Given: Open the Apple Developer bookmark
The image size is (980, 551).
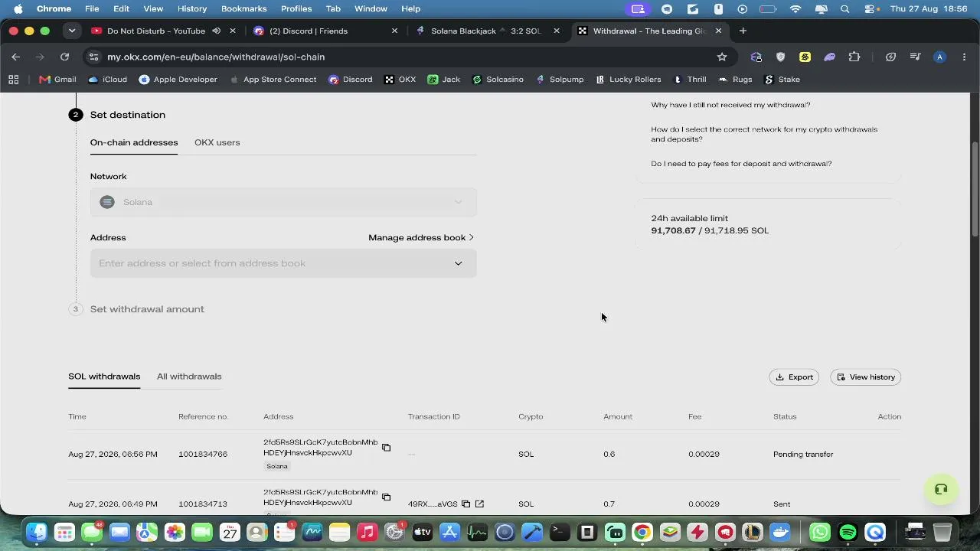Looking at the screenshot, I should tap(178, 79).
